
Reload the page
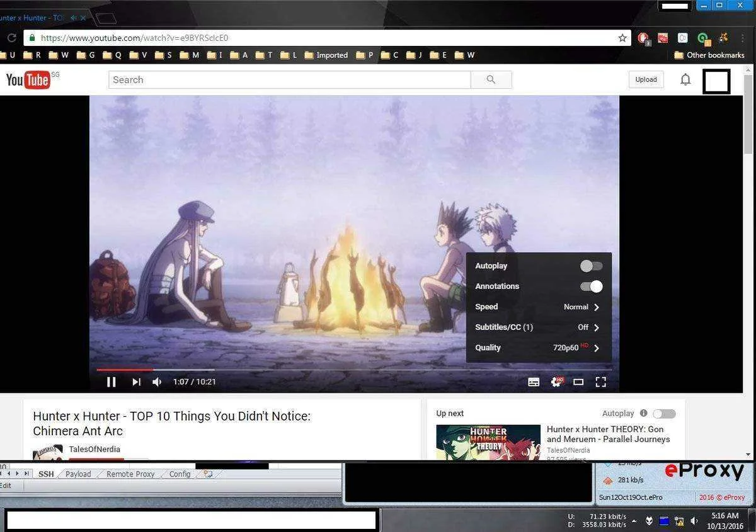pos(11,38)
